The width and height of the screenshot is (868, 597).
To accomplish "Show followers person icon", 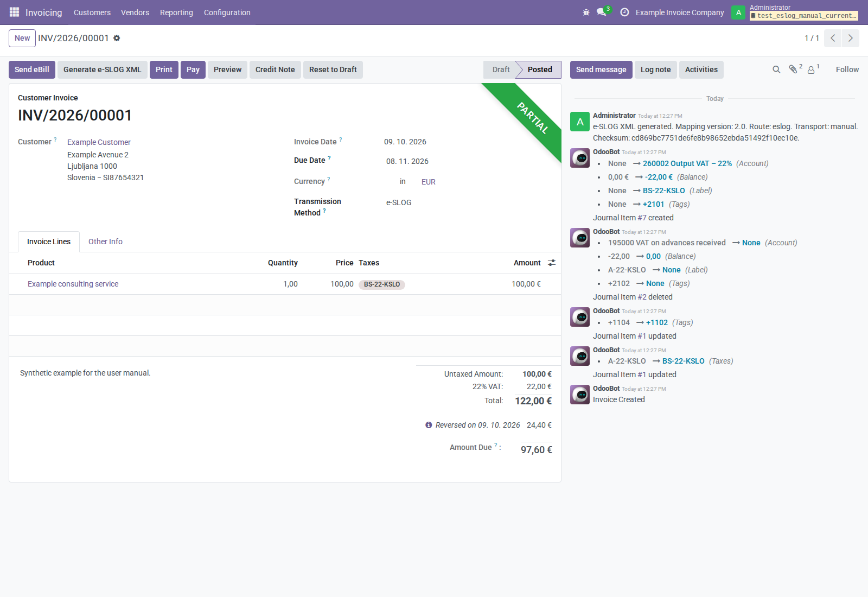I will click(x=811, y=70).
